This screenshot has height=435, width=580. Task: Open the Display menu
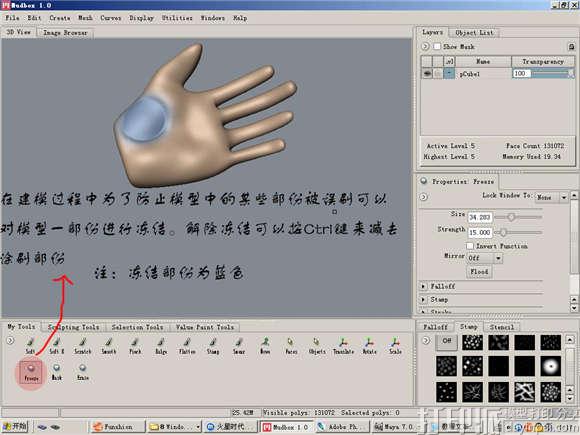pos(141,18)
